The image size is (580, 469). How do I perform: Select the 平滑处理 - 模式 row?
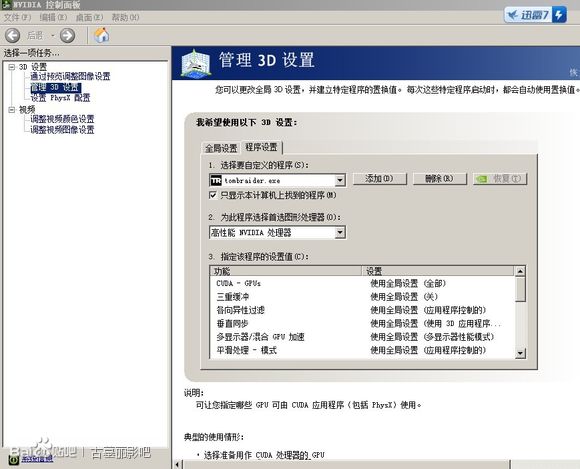tap(362, 350)
